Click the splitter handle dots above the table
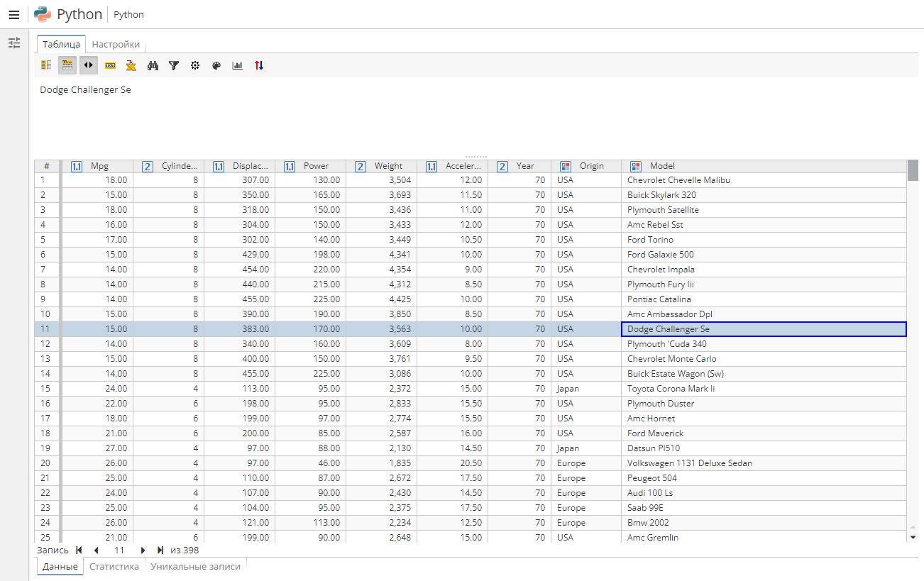Viewport: 924px width, 581px height. (475, 156)
